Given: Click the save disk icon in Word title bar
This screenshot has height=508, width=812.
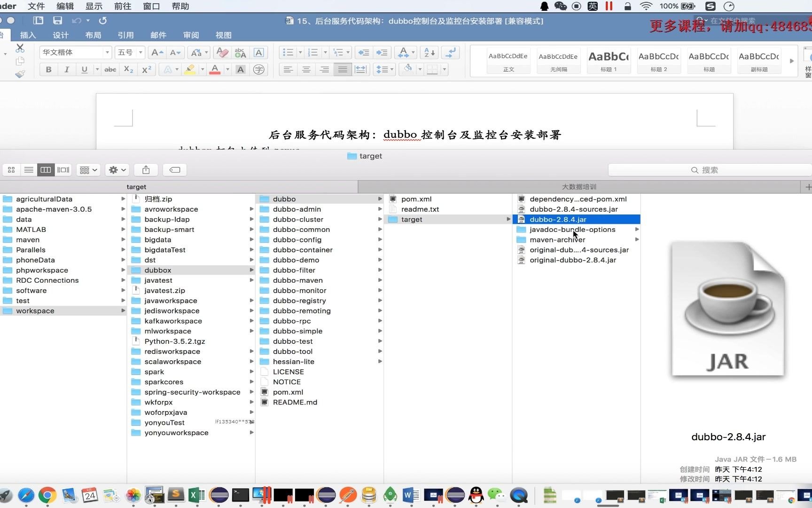Looking at the screenshot, I should tap(57, 21).
